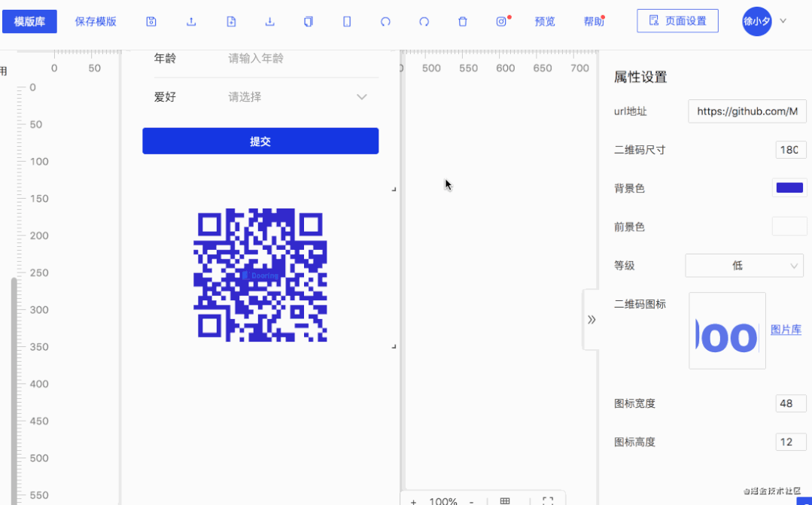Click the 爱好 field label
This screenshot has height=505, width=812.
point(166,97)
